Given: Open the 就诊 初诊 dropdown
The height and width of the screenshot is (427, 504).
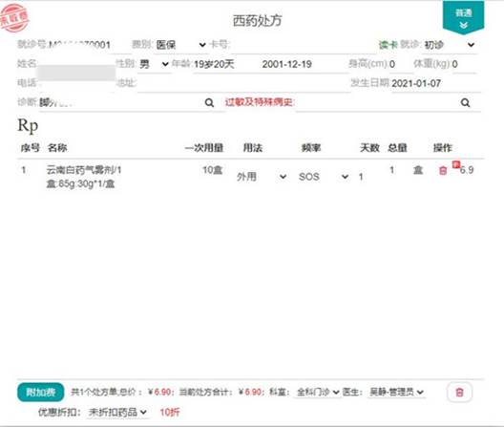Looking at the screenshot, I should point(449,45).
